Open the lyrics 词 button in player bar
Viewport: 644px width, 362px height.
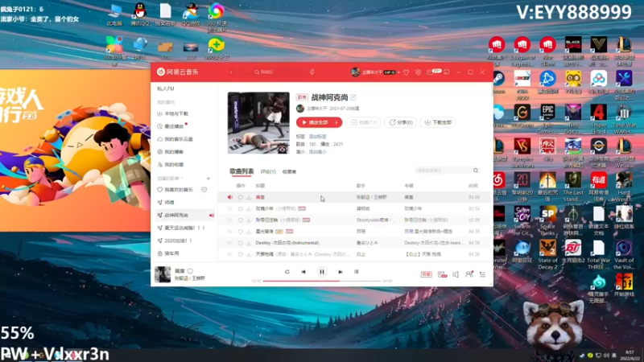356,272
